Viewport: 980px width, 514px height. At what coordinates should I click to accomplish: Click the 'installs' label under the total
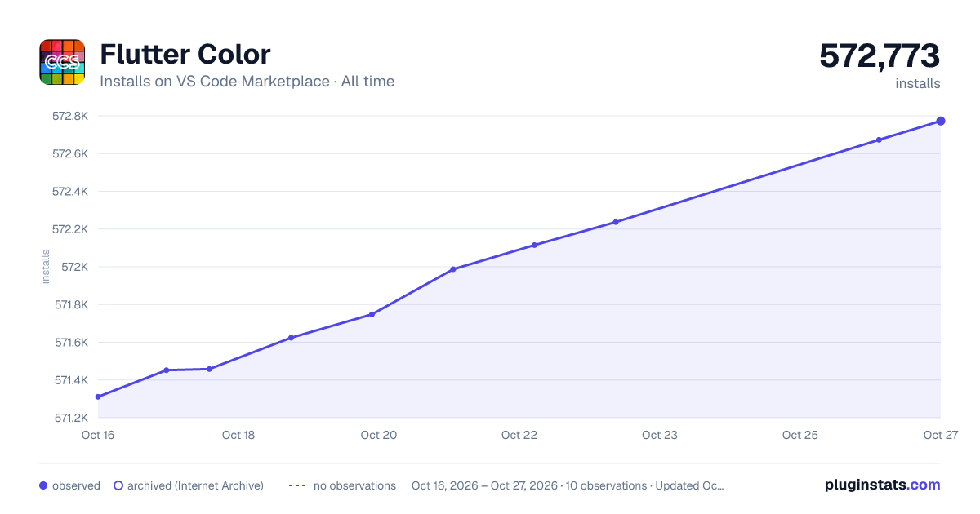[918, 83]
